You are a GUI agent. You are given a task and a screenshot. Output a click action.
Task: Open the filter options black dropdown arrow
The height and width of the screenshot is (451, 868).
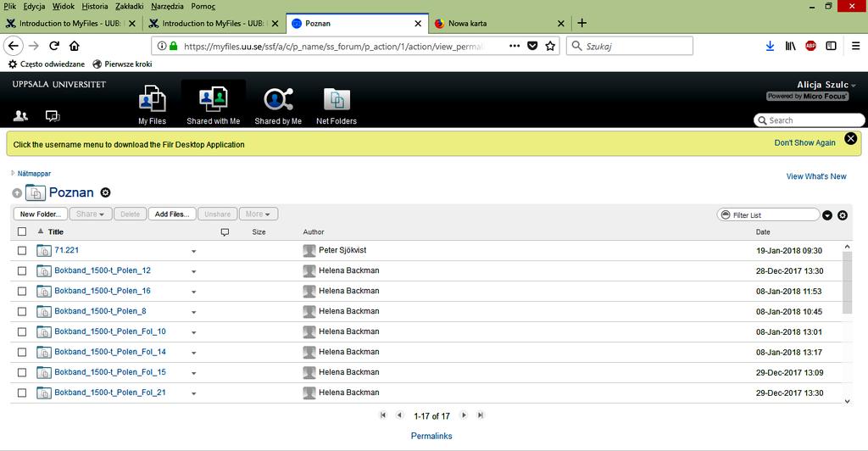827,215
